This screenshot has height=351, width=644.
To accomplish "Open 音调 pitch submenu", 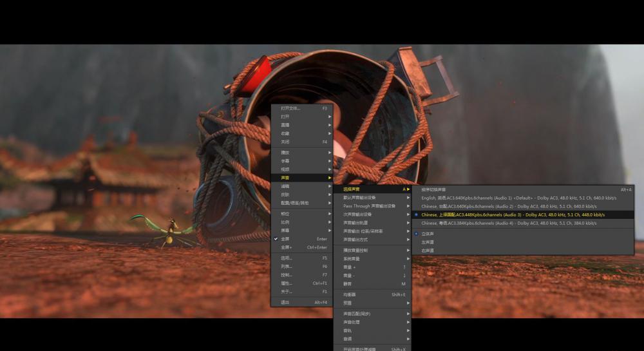I will pyautogui.click(x=372, y=339).
